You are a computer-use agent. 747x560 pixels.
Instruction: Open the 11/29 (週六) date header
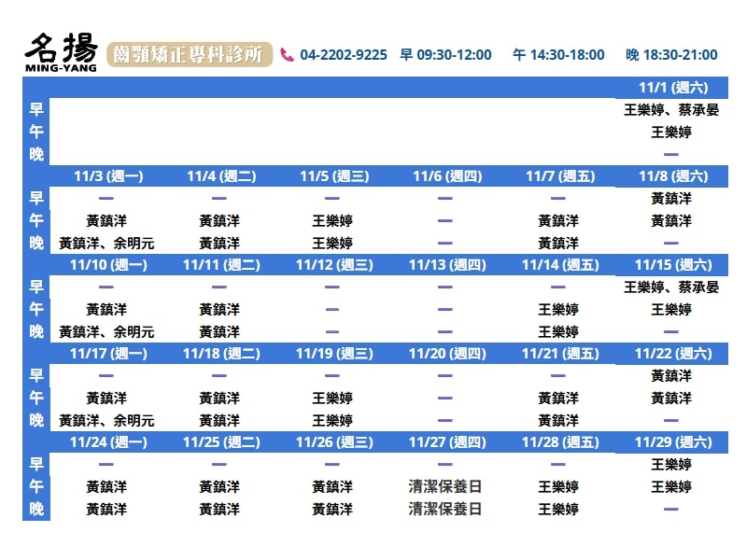(671, 442)
